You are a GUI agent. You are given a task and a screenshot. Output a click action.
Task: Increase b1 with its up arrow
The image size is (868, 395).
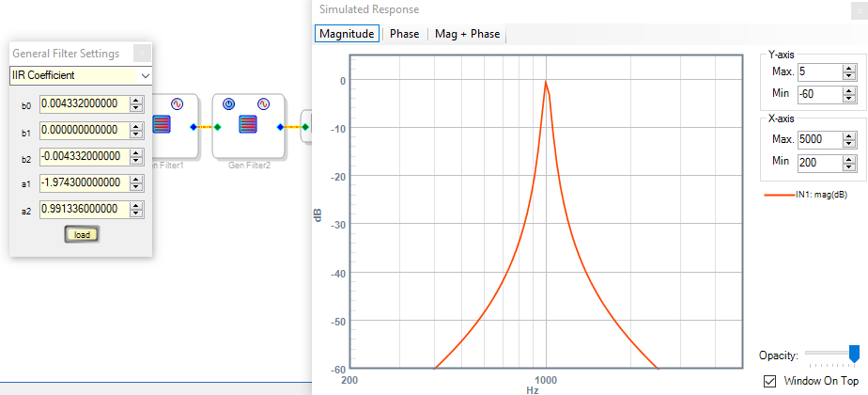[x=136, y=126]
